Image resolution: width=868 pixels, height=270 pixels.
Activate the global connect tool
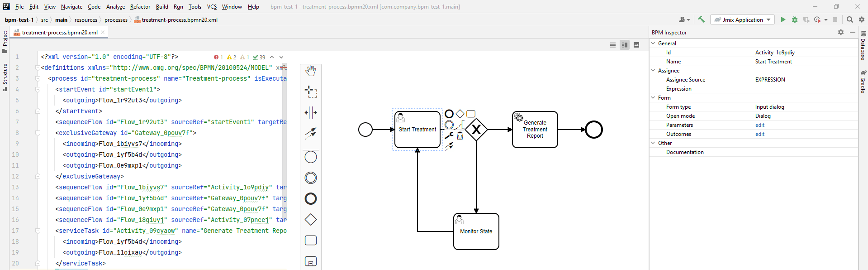(311, 133)
